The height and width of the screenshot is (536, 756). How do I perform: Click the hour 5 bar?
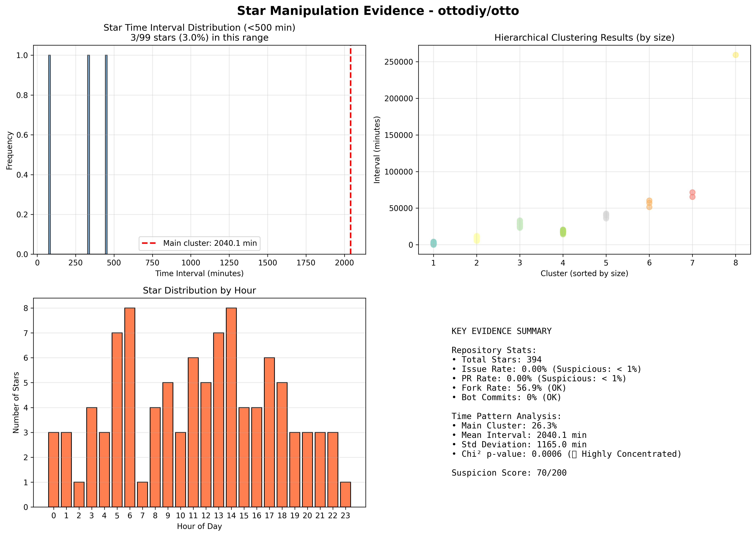pyautogui.click(x=117, y=420)
